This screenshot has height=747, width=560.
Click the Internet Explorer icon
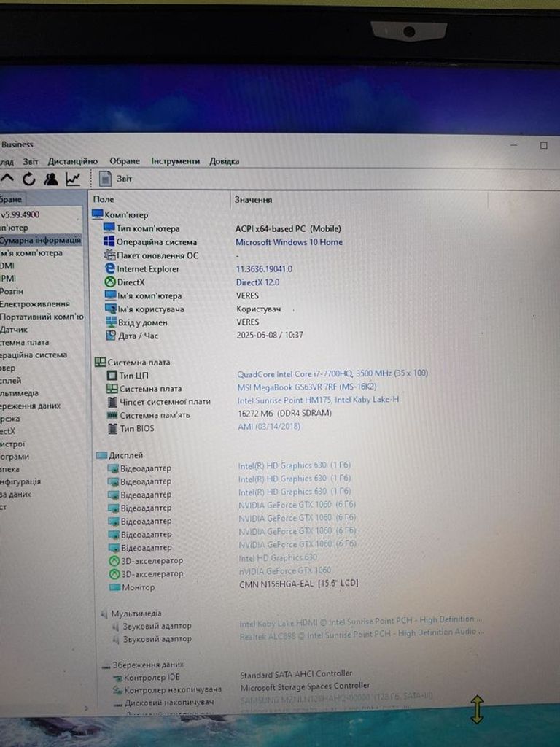(x=110, y=268)
